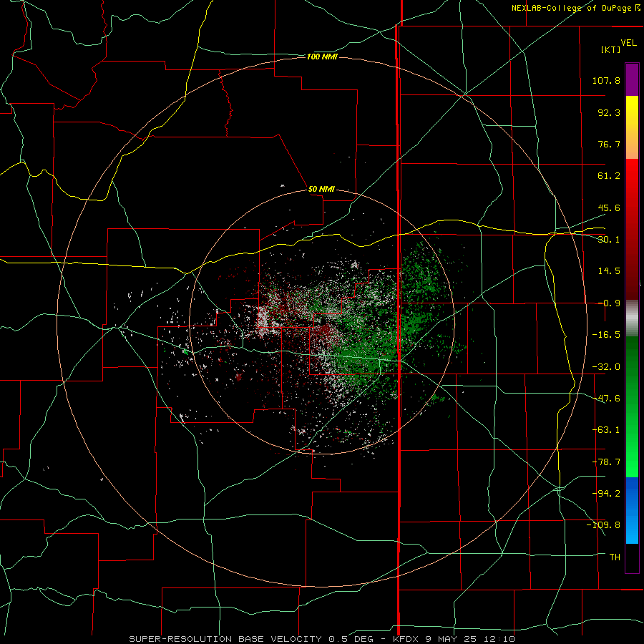
Task: Click the 30.1 legend value
Action: coord(609,240)
